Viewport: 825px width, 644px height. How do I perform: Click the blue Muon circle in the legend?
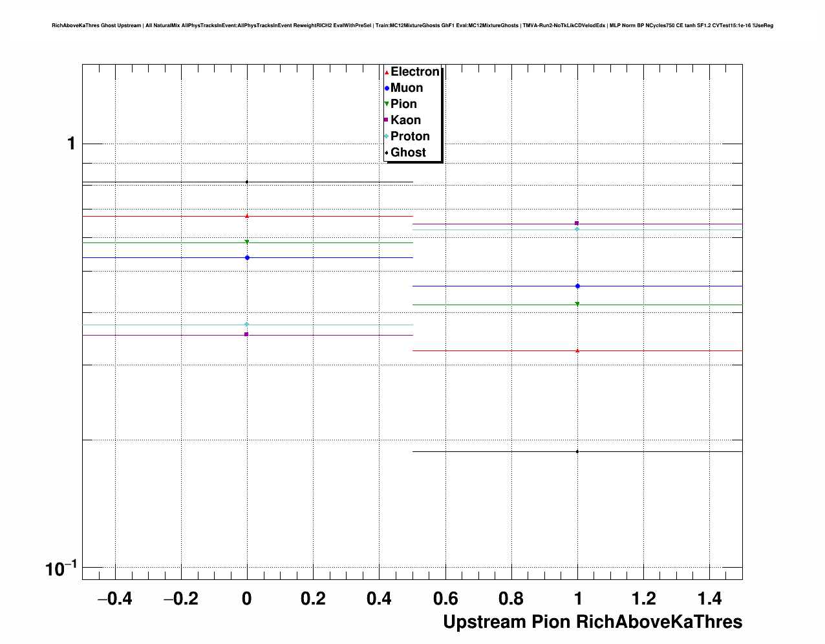coord(387,89)
